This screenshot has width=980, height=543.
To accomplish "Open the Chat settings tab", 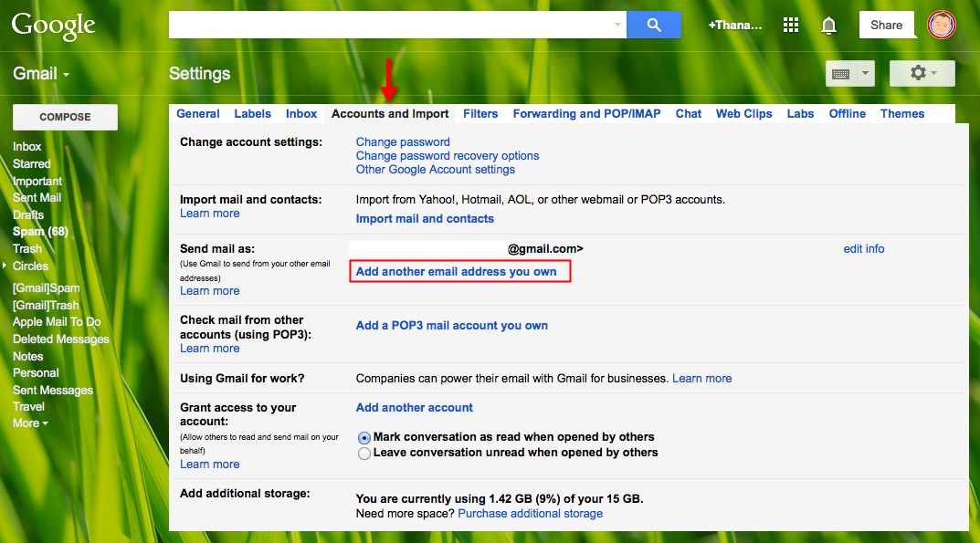I will 689,114.
